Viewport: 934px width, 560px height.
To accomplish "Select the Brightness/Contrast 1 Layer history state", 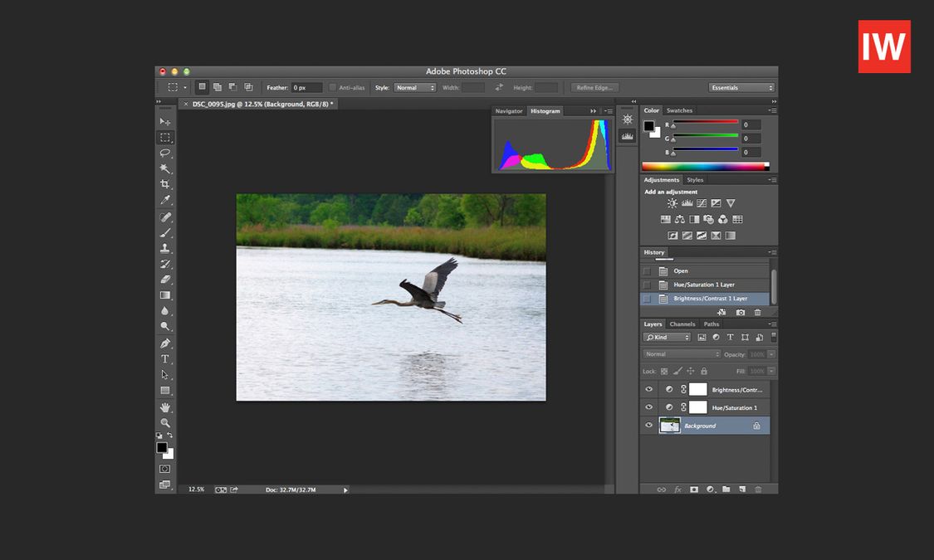I will coord(705,299).
